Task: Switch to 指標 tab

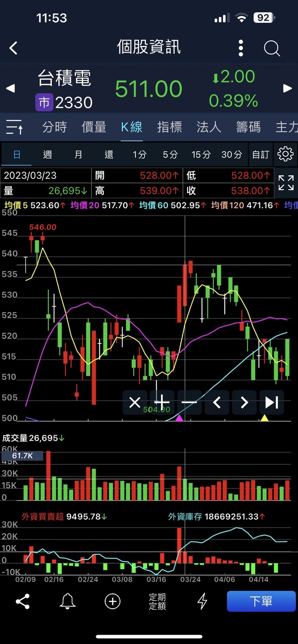Action: tap(169, 127)
